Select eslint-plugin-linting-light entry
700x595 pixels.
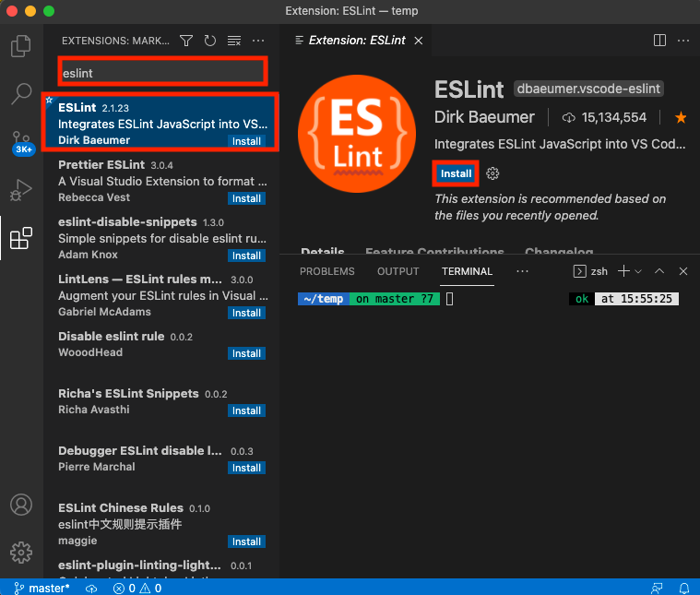click(161, 566)
